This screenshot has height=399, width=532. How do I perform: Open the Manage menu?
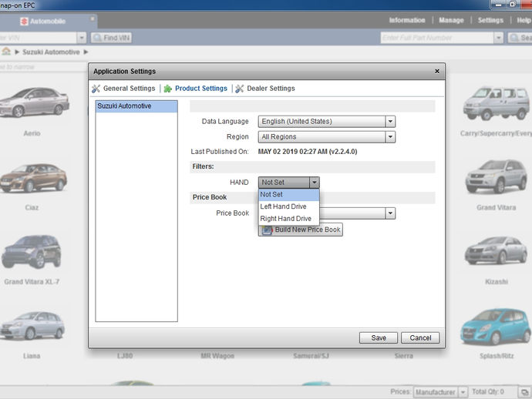coord(451,20)
